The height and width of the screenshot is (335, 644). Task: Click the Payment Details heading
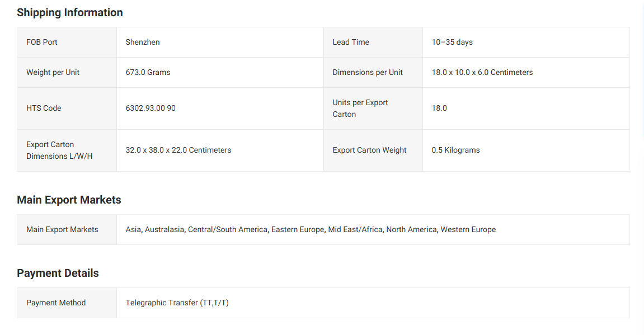click(58, 273)
